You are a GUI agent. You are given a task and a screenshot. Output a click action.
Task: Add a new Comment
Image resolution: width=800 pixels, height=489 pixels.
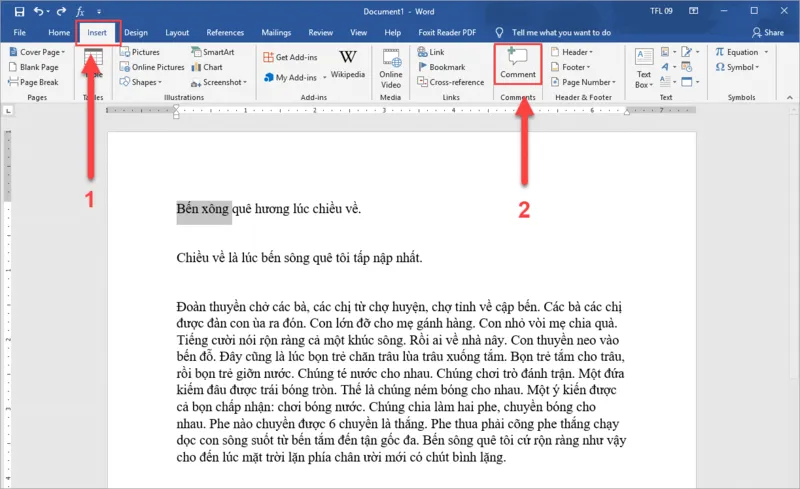click(518, 64)
